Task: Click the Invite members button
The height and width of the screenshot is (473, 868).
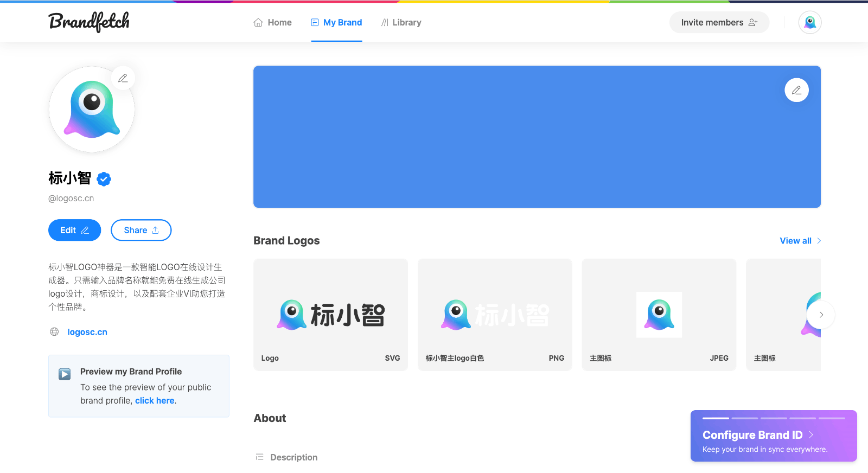Action: (719, 22)
